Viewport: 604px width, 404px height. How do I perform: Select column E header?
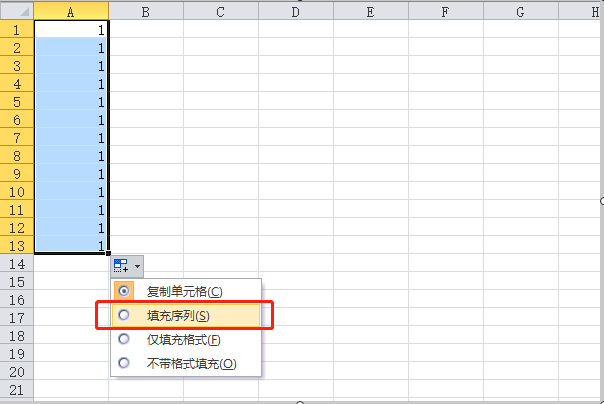[371, 12]
